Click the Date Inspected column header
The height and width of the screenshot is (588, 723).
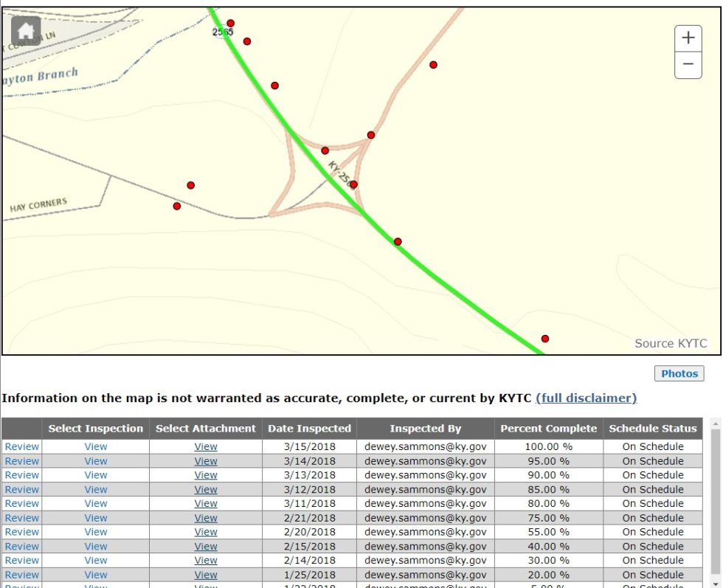(310, 429)
